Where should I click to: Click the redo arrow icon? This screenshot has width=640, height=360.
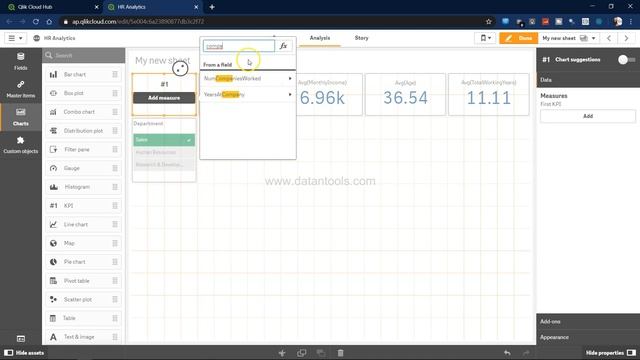[x=526, y=353]
